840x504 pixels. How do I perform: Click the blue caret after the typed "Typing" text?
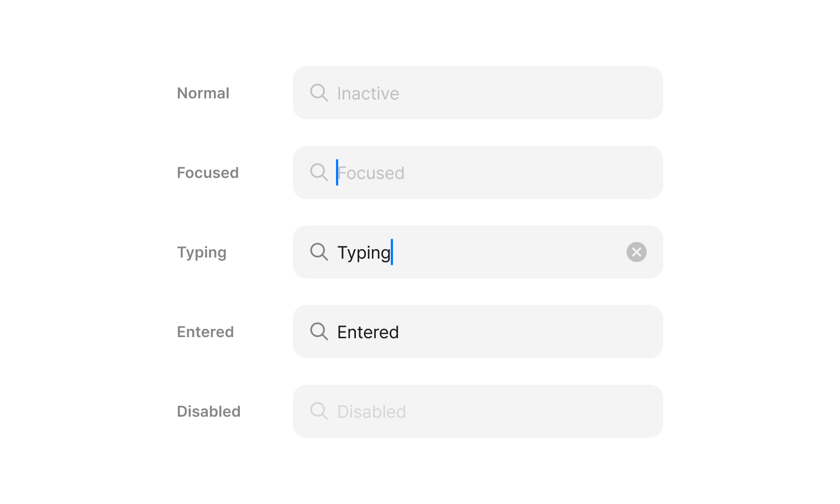(x=392, y=252)
